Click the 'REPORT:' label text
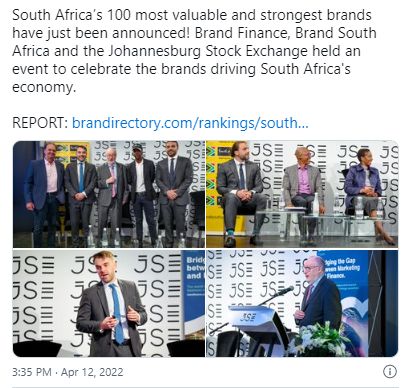Viewport: 409px width, 388px height. pyautogui.click(x=40, y=123)
